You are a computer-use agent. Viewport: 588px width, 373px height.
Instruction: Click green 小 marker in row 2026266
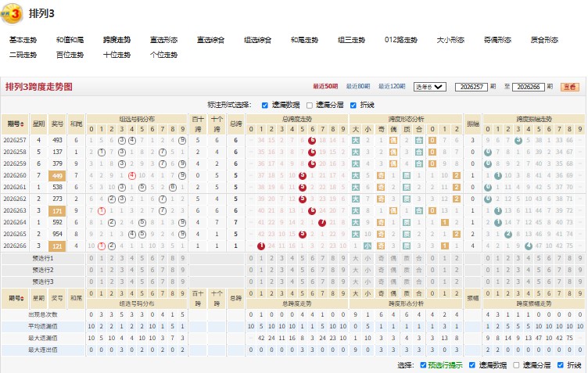[367, 246]
